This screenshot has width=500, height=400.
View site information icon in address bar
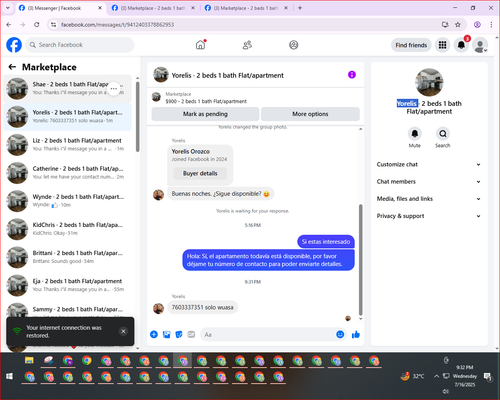point(53,25)
